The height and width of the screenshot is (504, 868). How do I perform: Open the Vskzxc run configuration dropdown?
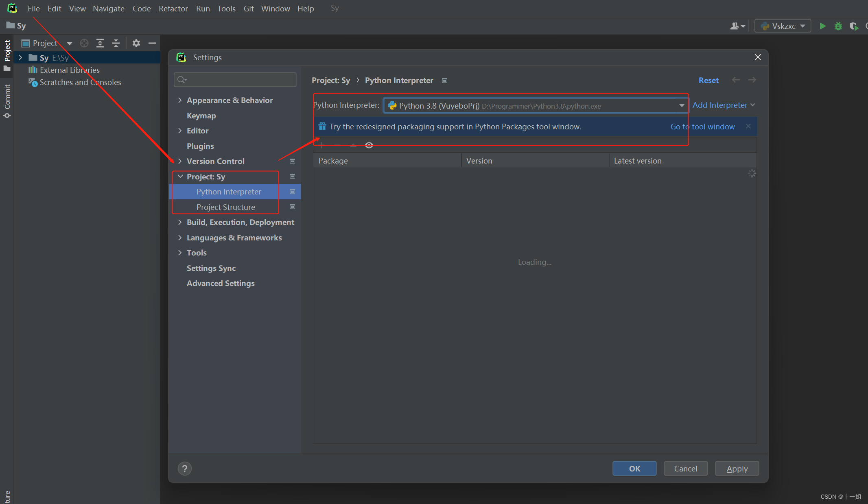pyautogui.click(x=783, y=26)
